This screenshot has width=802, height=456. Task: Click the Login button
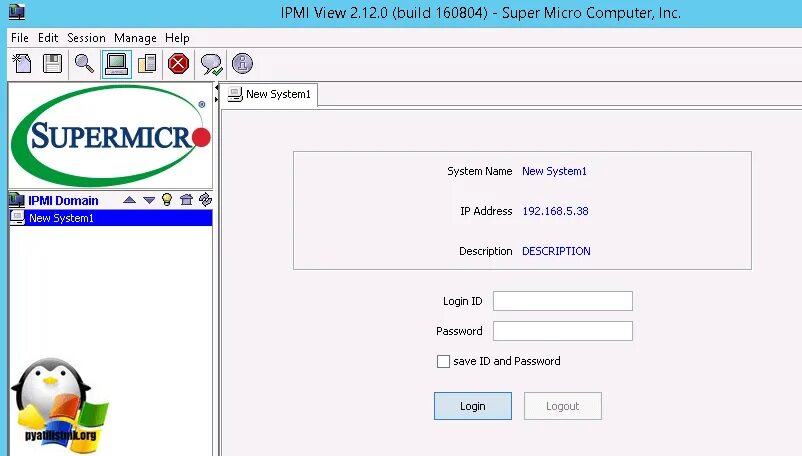pos(473,406)
